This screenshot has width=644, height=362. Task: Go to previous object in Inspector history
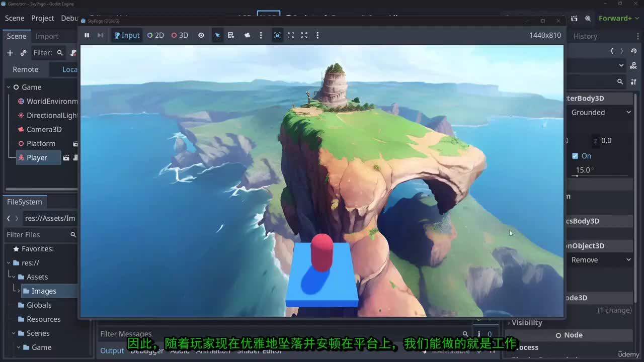pyautogui.click(x=612, y=51)
